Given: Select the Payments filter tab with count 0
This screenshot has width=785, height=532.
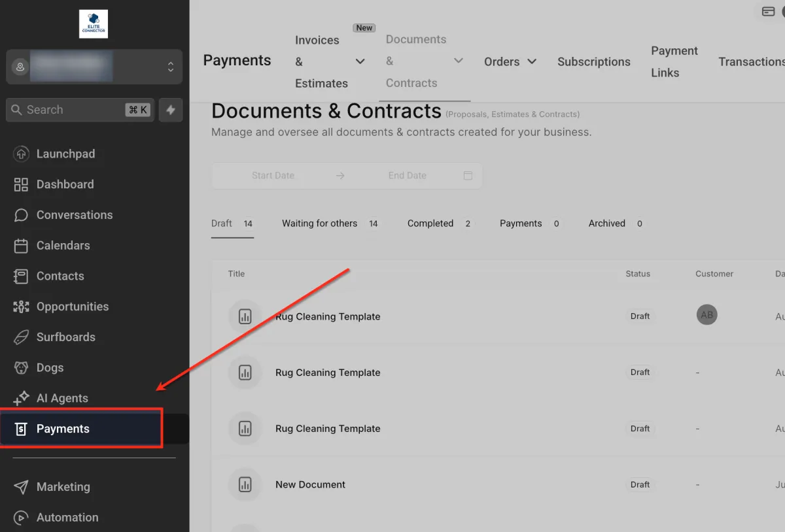Looking at the screenshot, I should (531, 224).
